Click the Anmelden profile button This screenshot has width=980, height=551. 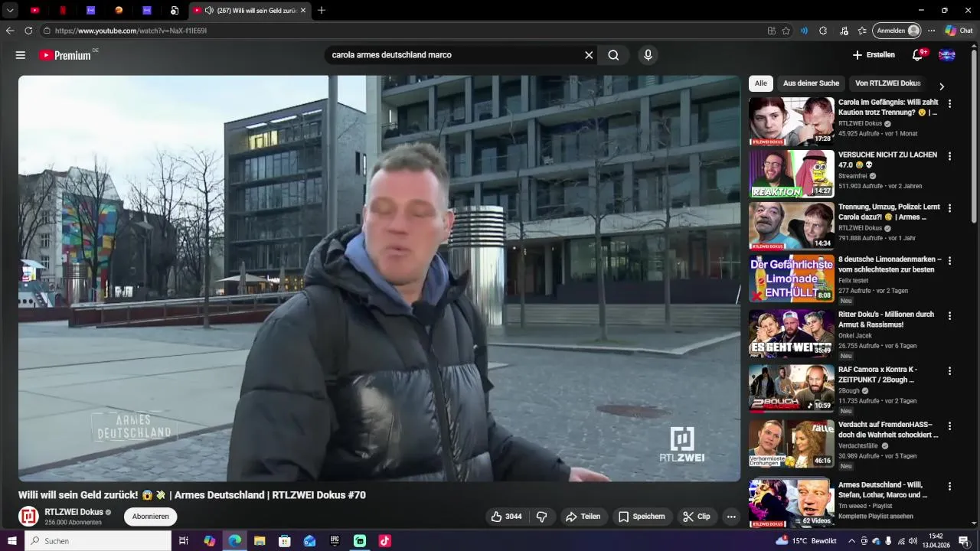[x=897, y=31]
